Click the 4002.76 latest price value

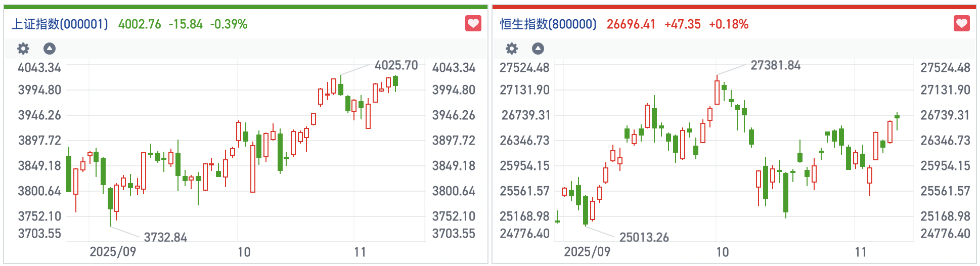[x=140, y=24]
